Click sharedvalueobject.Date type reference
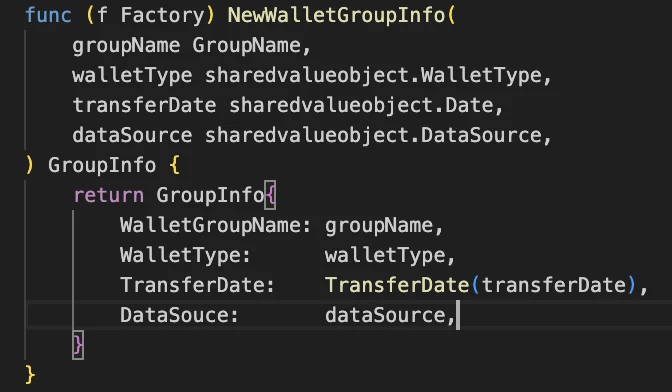This screenshot has width=672, height=392. point(361,105)
